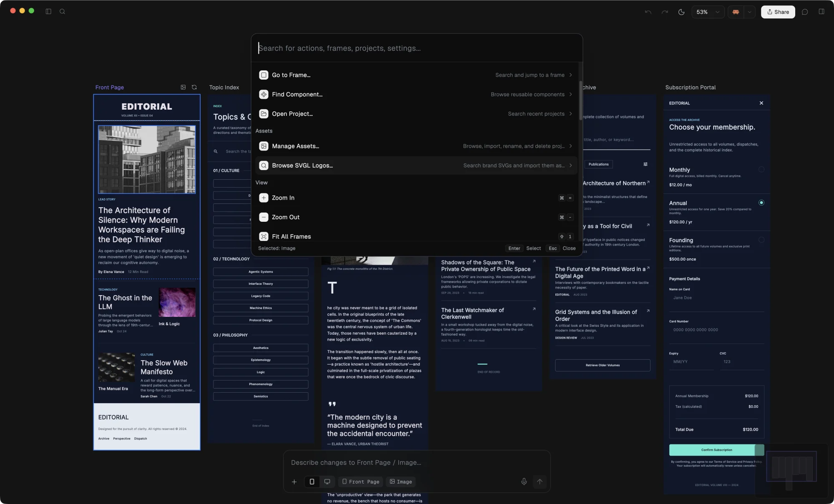Click the image icon beside Front Page label
Image resolution: width=834 pixels, height=504 pixels.
pos(183,87)
